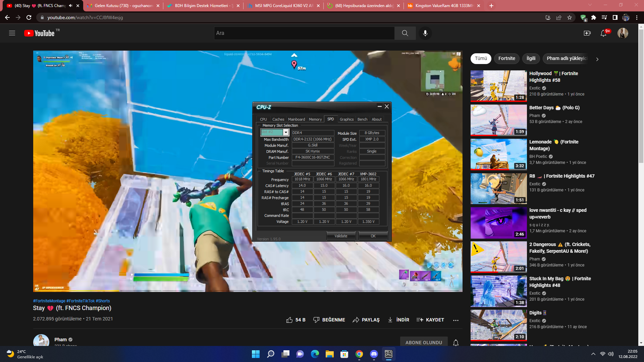Open R8 Fortnite Highlights #47 thumbnail

click(498, 188)
